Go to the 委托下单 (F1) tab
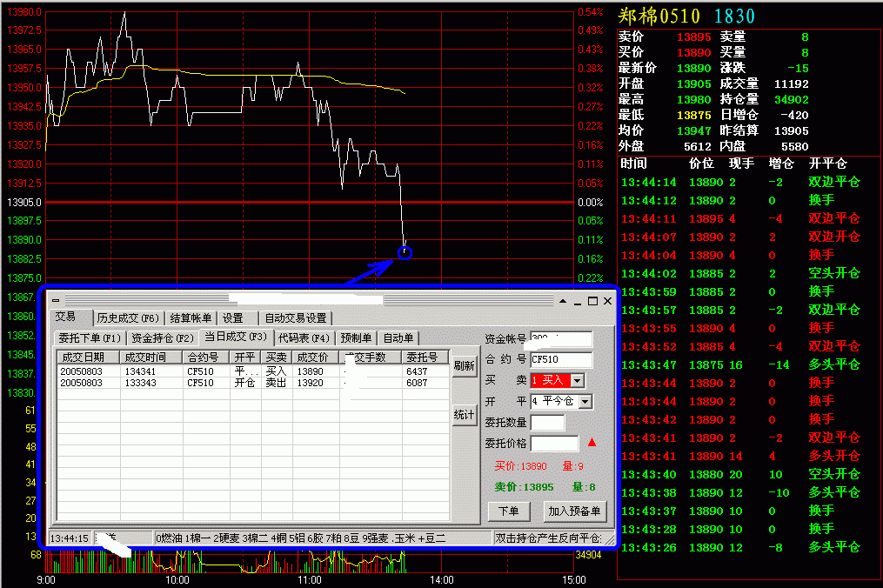The height and width of the screenshot is (588, 883). tap(90, 338)
